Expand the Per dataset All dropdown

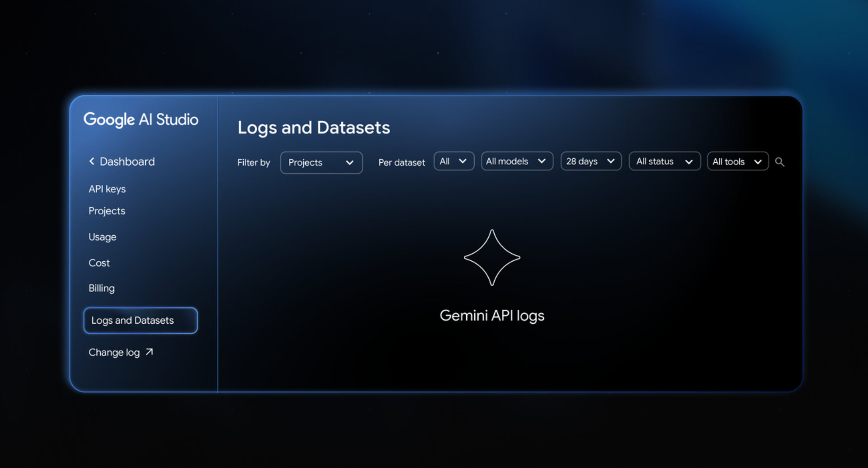click(x=454, y=161)
